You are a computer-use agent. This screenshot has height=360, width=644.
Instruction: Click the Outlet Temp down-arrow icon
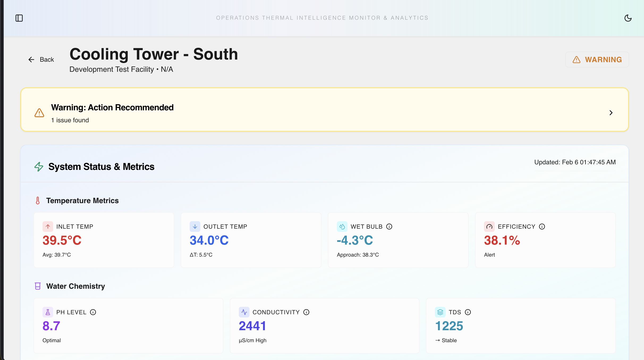click(195, 227)
